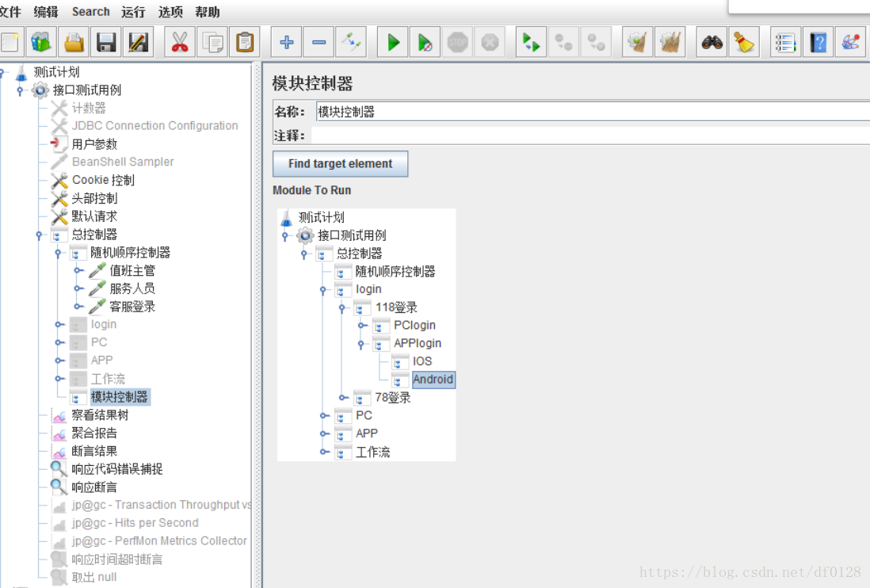The height and width of the screenshot is (588, 870).
Task: Select Android in Module To Run tree
Action: click(x=433, y=380)
